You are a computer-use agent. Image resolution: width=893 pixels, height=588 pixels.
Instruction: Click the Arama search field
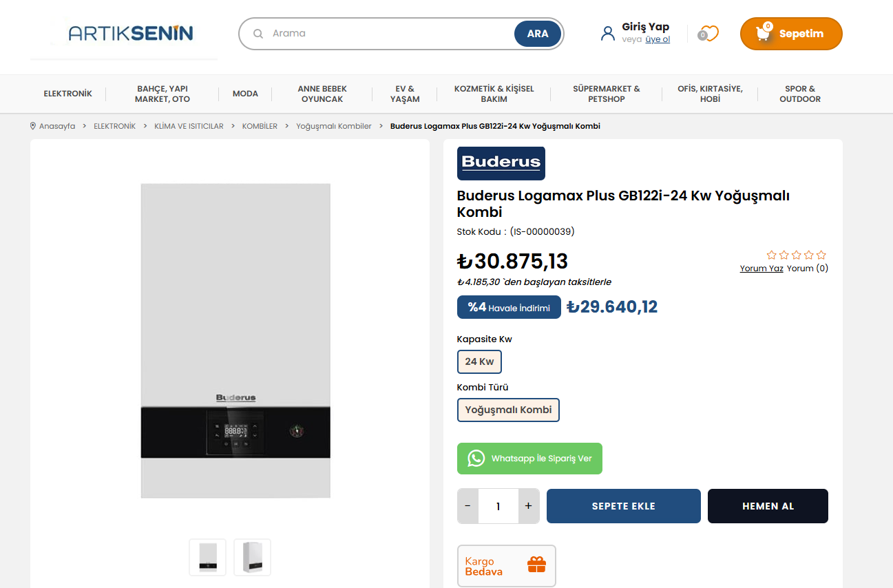(390, 33)
